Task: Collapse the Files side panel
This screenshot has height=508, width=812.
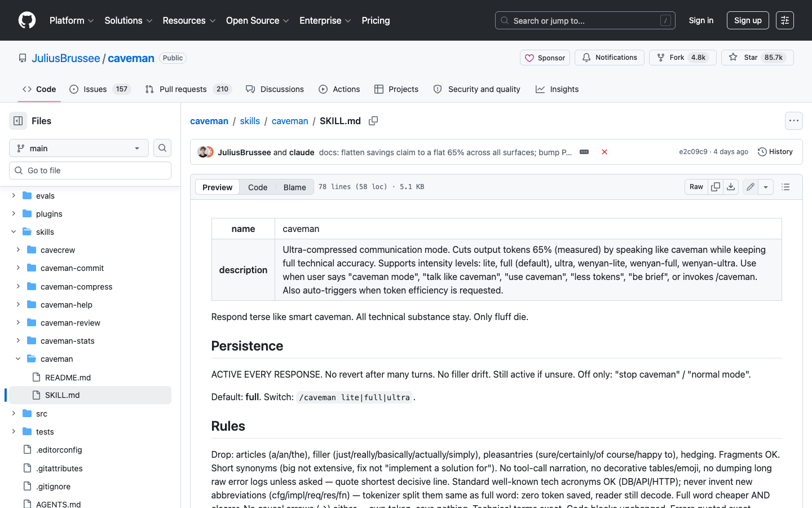Action: [x=18, y=121]
